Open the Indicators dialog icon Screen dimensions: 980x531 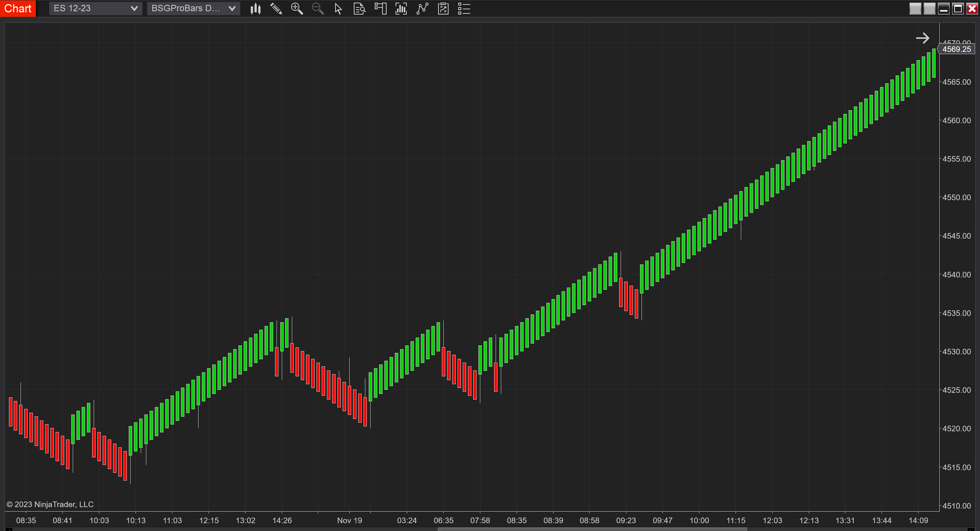[x=401, y=9]
